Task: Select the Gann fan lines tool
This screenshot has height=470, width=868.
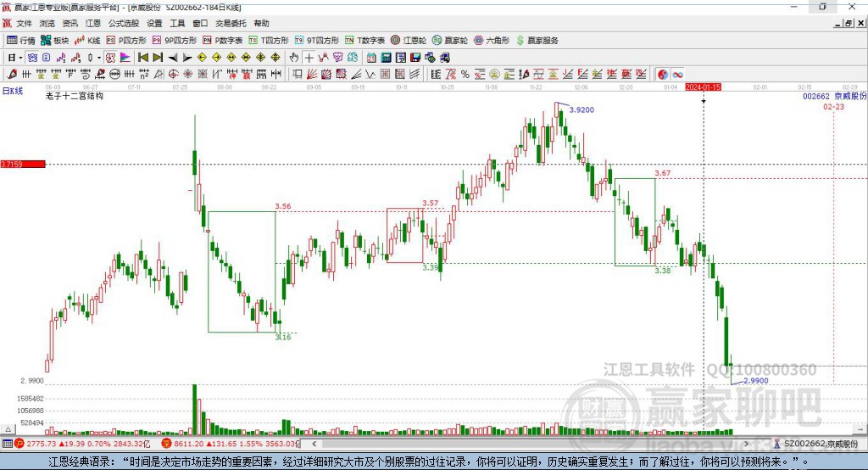Action: tap(312, 75)
